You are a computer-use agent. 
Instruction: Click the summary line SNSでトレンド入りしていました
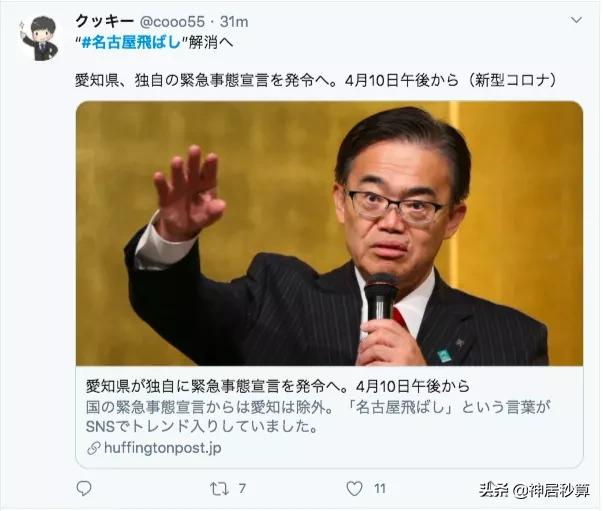pos(202,426)
